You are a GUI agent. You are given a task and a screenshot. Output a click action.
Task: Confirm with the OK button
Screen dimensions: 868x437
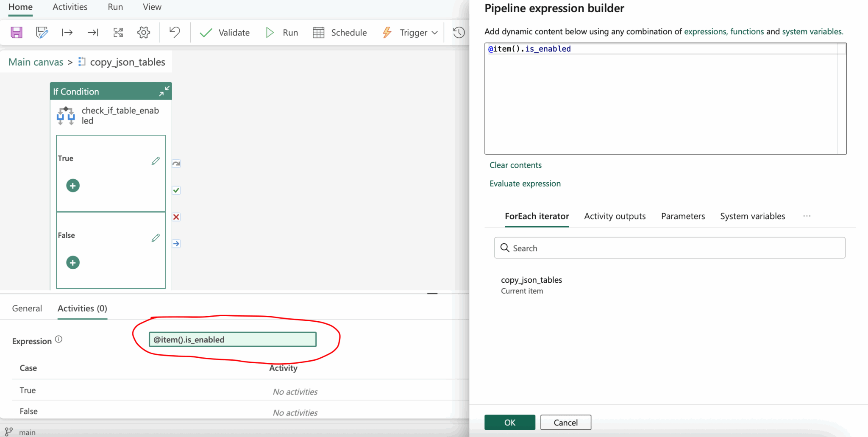pos(510,423)
